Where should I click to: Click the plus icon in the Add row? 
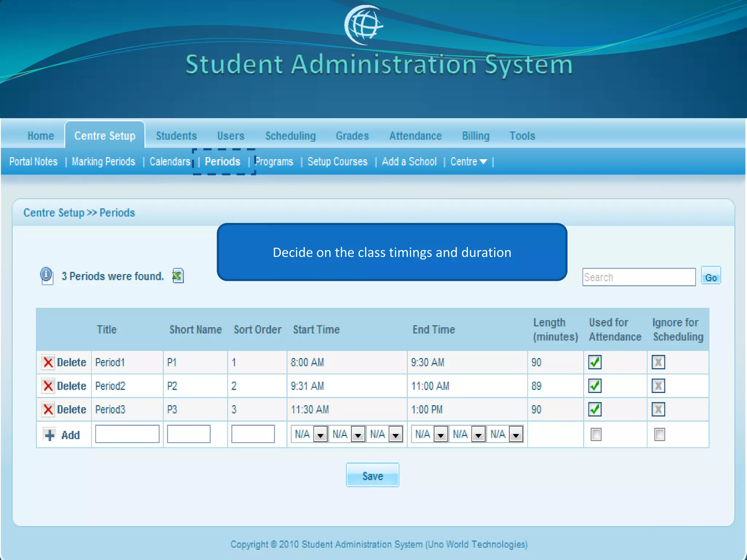point(49,435)
